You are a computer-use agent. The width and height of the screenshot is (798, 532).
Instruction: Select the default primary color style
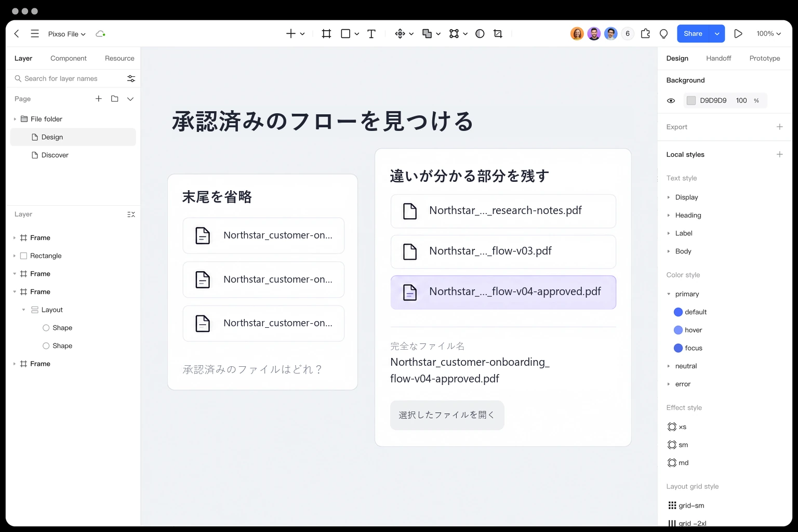[x=690, y=312]
